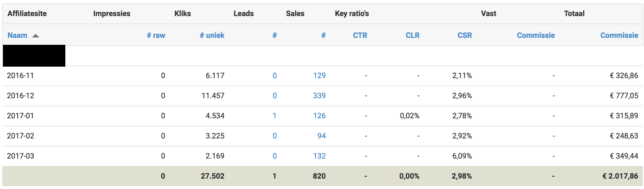Sort by Vast Commissie column

[x=536, y=35]
